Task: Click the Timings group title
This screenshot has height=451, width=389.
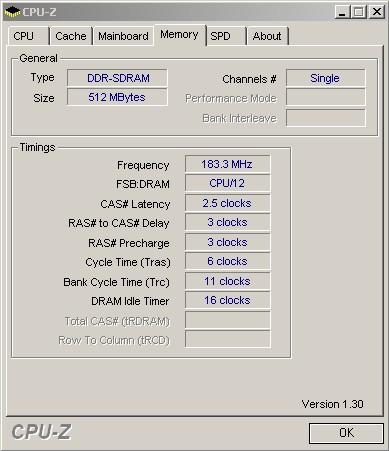Action: (37, 147)
